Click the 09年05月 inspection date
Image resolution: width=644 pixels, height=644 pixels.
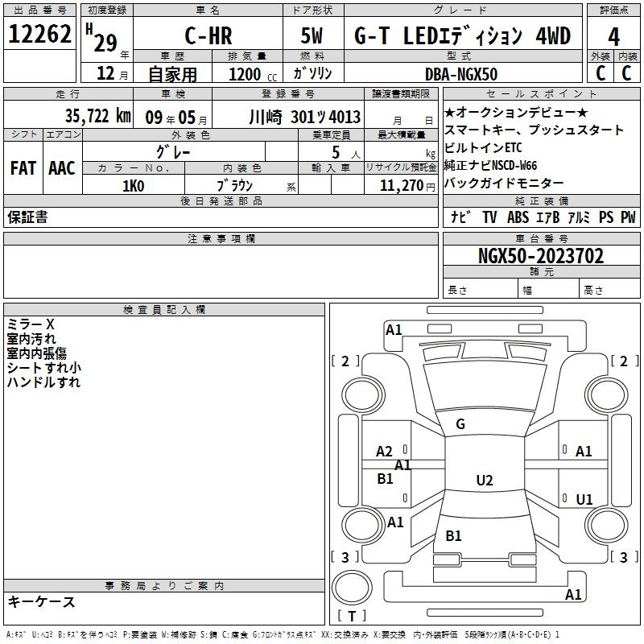176,118
